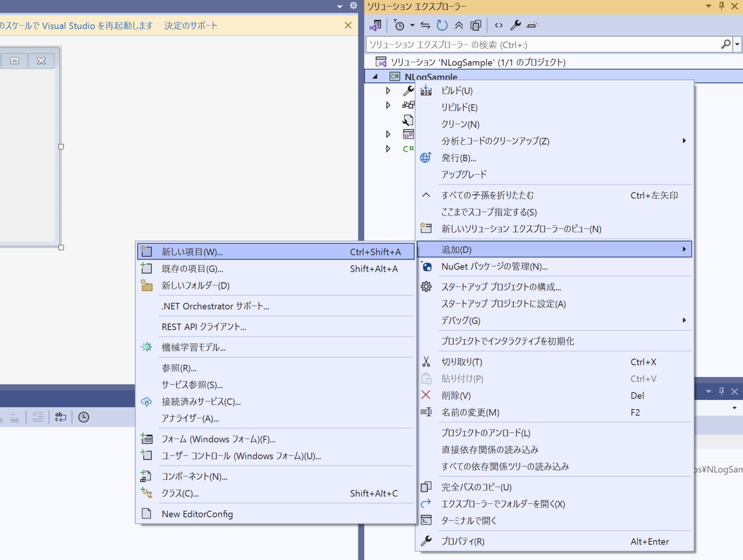Click the 決定のサポート link in the notification bar
Viewport: 743px width, 560px height.
[190, 25]
